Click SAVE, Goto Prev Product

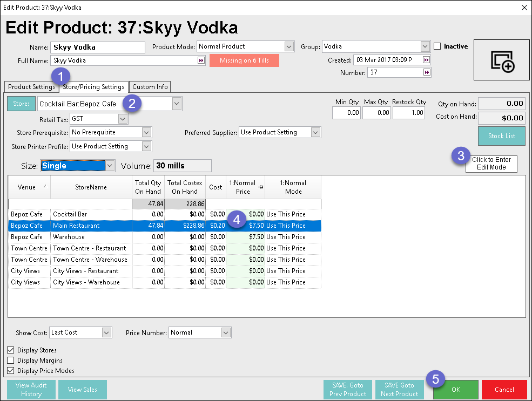[348, 390]
